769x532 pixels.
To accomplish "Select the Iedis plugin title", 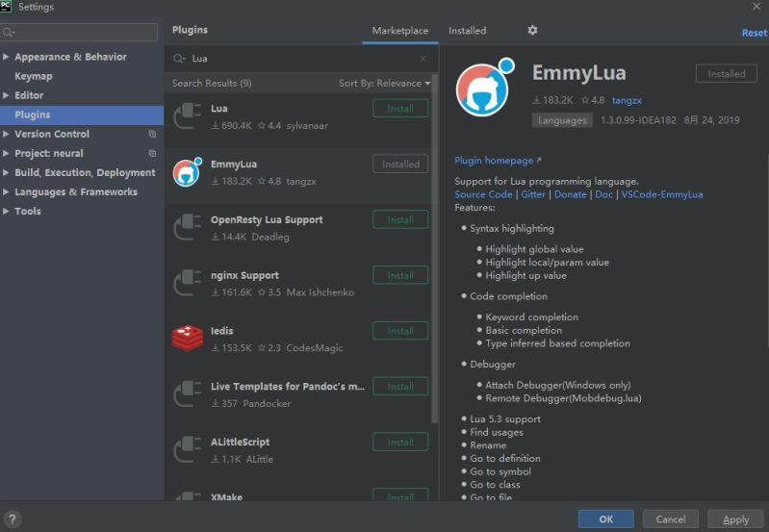I will point(222,331).
